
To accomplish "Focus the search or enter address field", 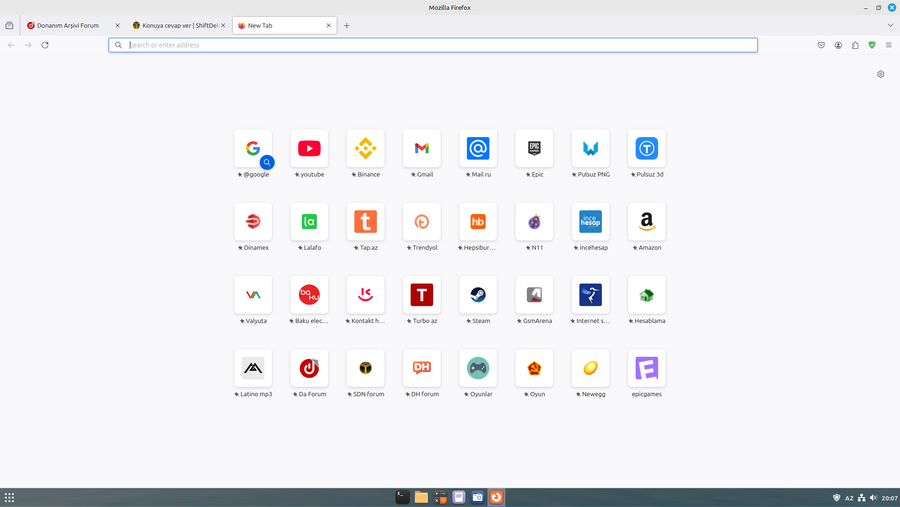I will coord(440,45).
